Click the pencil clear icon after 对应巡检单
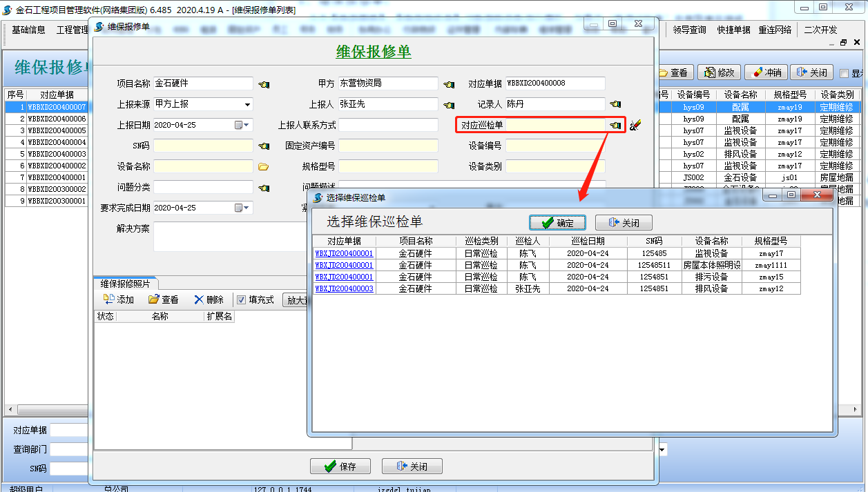The height and width of the screenshot is (492, 868). [635, 125]
